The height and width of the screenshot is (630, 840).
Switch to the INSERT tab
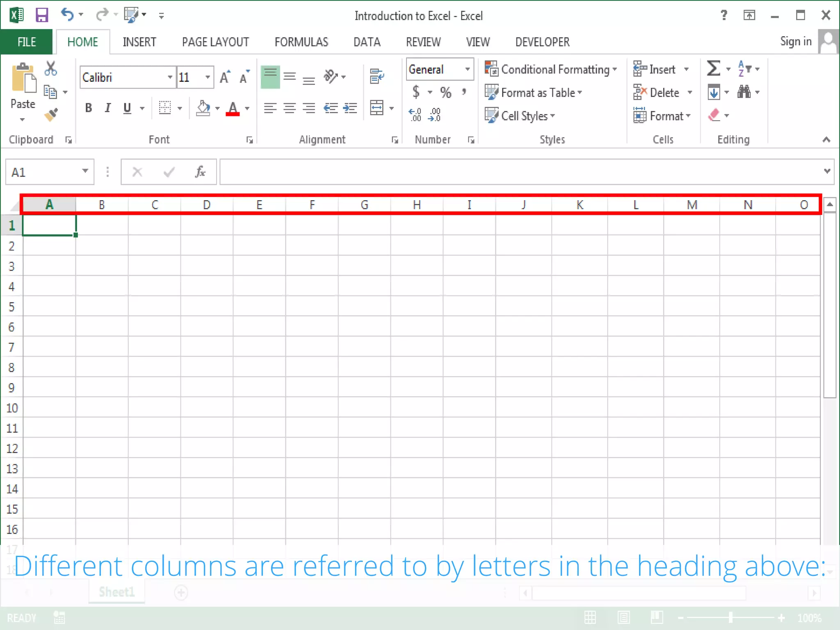139,42
